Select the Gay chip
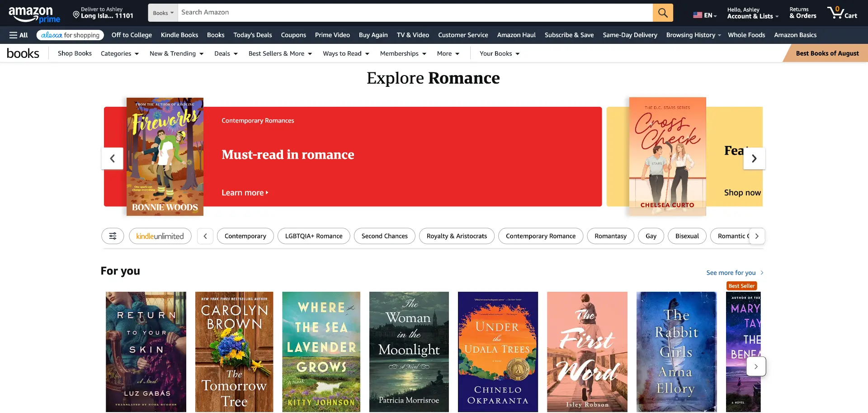 [x=651, y=236]
